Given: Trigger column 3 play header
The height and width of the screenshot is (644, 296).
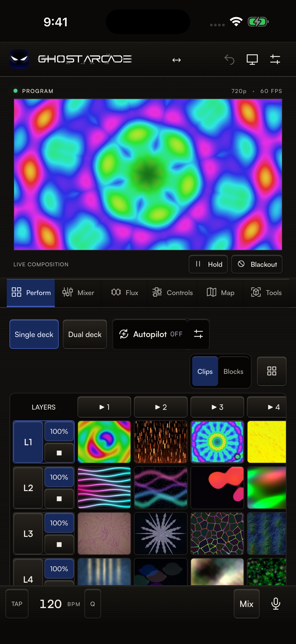Looking at the screenshot, I should click(x=217, y=407).
